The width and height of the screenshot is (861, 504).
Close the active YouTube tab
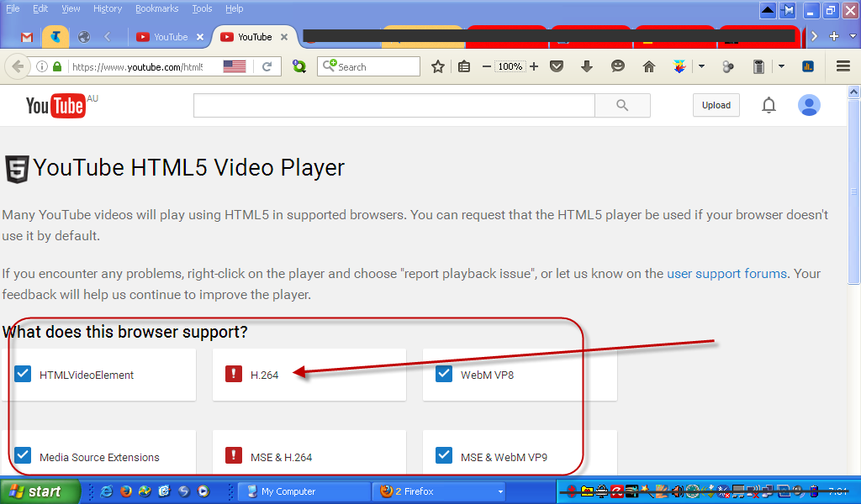(x=284, y=37)
